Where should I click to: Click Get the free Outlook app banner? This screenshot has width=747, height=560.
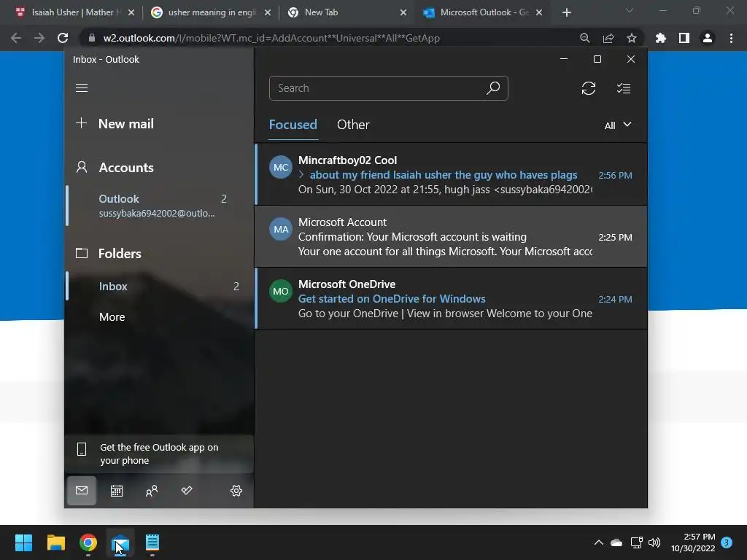[158, 454]
